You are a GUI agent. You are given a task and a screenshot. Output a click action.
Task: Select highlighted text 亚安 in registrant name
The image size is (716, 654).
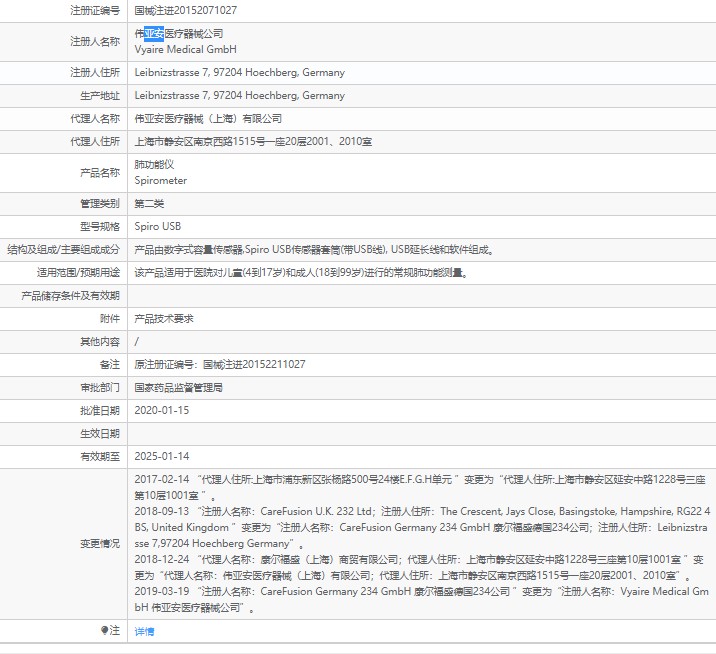pyautogui.click(x=154, y=33)
